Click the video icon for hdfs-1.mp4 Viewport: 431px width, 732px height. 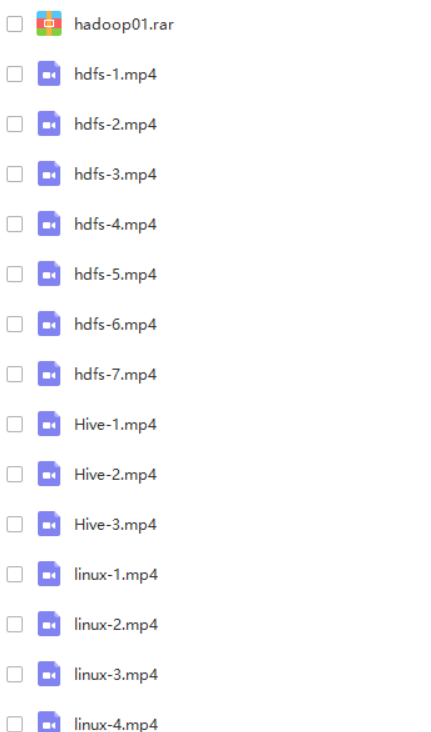(49, 74)
